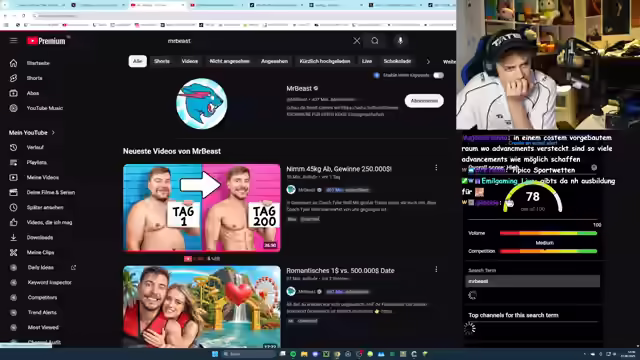Select the Schokolade filter chip
The image size is (640, 360).
[397, 61]
